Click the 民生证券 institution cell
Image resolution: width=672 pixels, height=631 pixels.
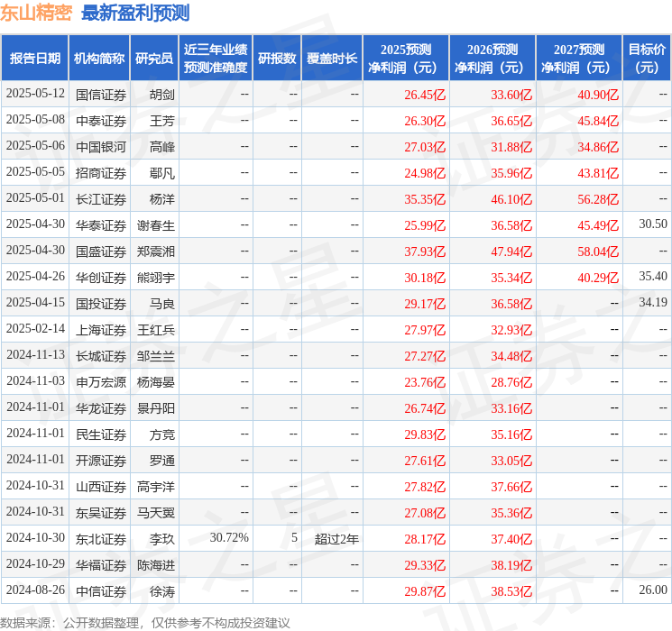pos(101,434)
